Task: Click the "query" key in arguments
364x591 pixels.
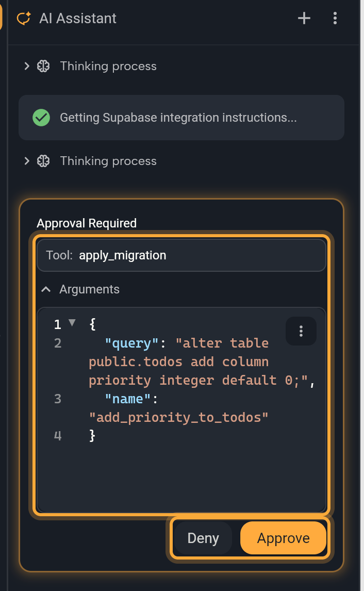Action: pos(131,343)
